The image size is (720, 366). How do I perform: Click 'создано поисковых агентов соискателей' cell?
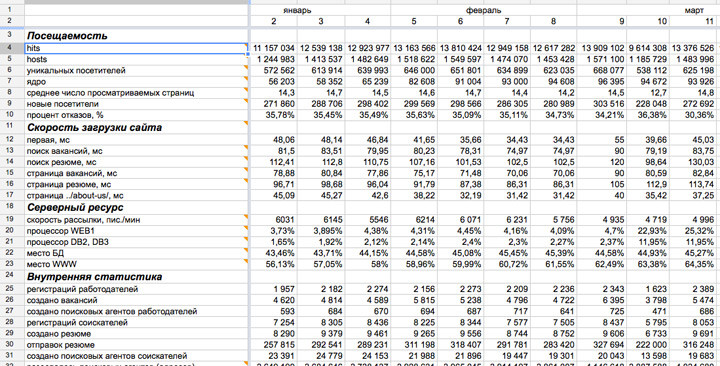click(136, 356)
